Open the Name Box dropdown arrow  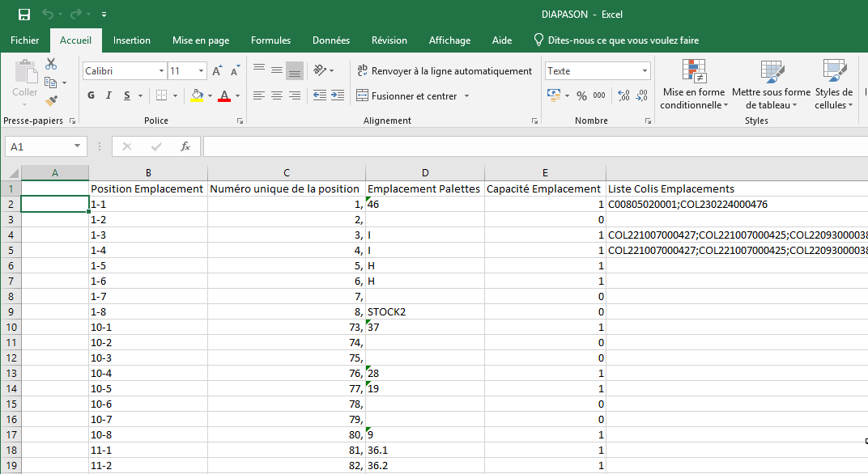(78, 146)
